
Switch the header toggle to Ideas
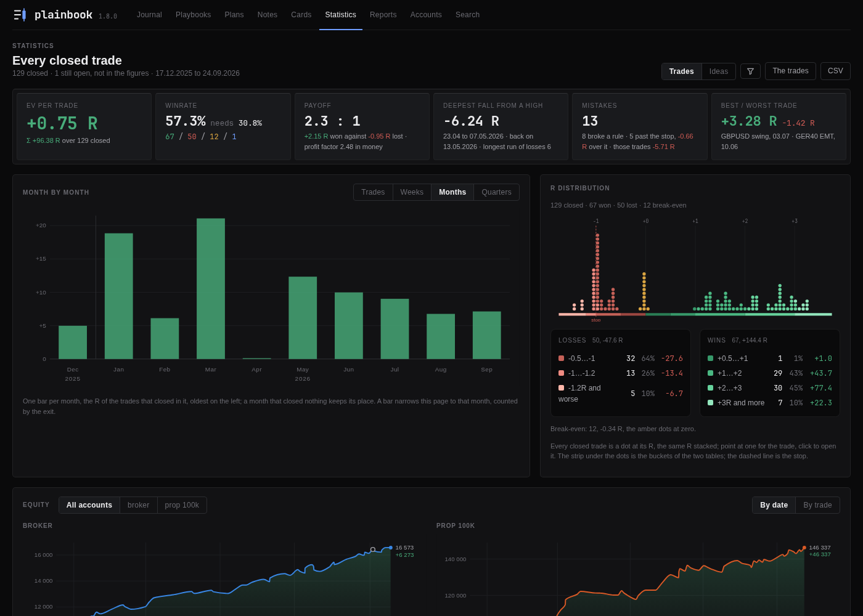point(719,71)
